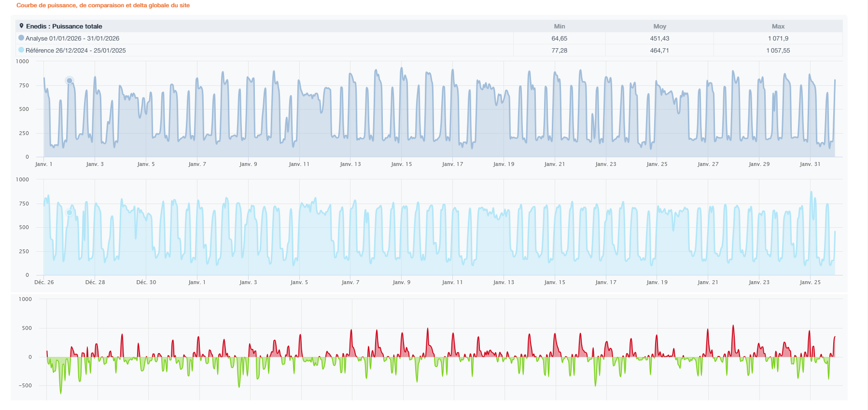Image resolution: width=868 pixels, height=410 pixels.
Task: Toggle the Analyse series blue legend dot
Action: (x=21, y=38)
